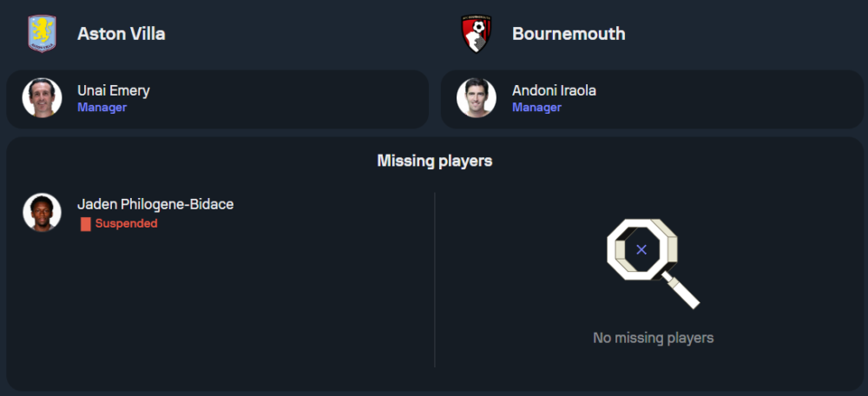Open the Aston Villa team name
Screen dimensions: 868x396
(x=122, y=34)
